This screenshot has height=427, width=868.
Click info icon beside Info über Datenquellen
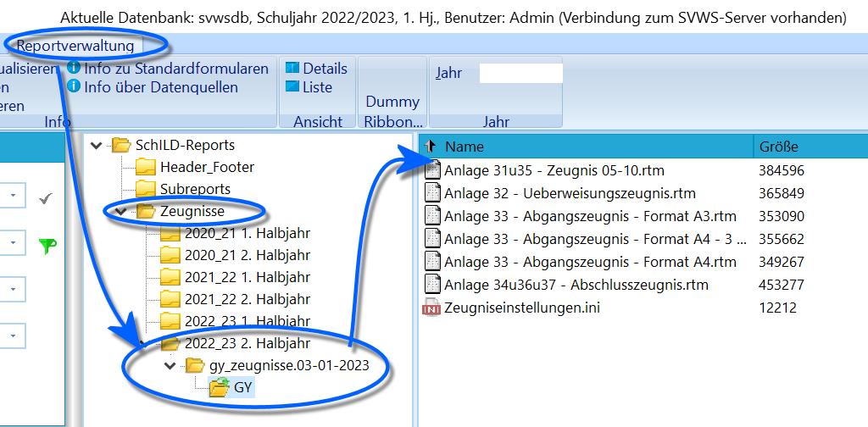[74, 86]
